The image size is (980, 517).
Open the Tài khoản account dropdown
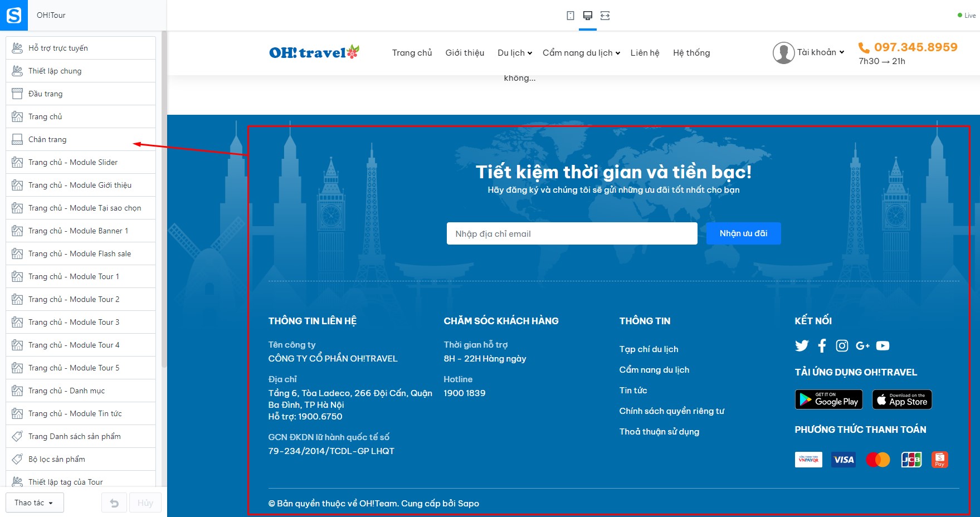(821, 52)
